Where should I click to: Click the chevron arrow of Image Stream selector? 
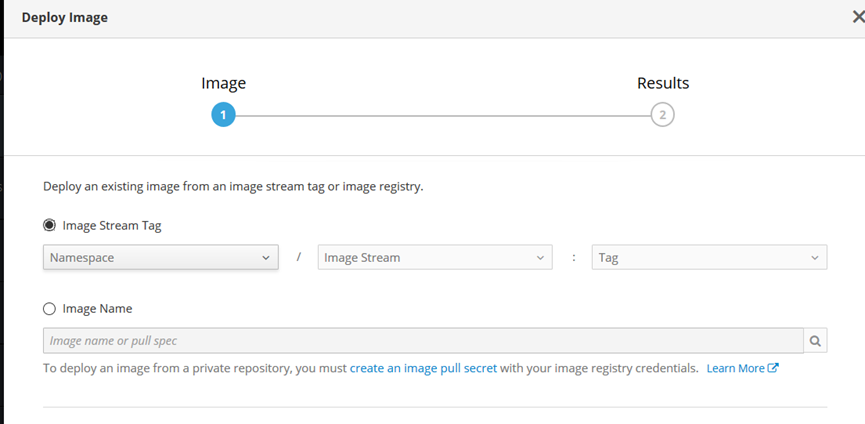click(x=540, y=258)
